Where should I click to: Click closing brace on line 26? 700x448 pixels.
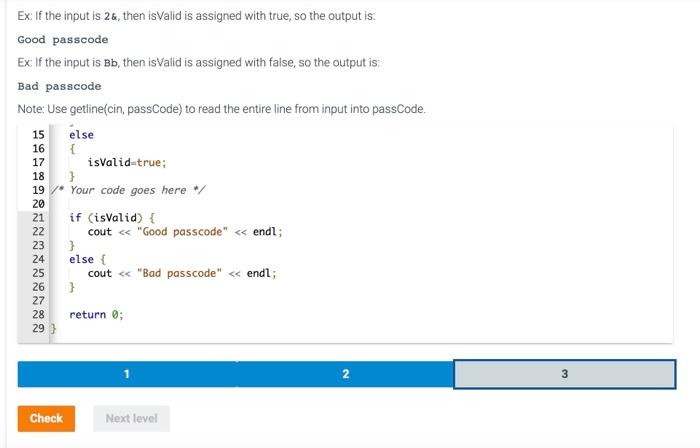click(72, 287)
